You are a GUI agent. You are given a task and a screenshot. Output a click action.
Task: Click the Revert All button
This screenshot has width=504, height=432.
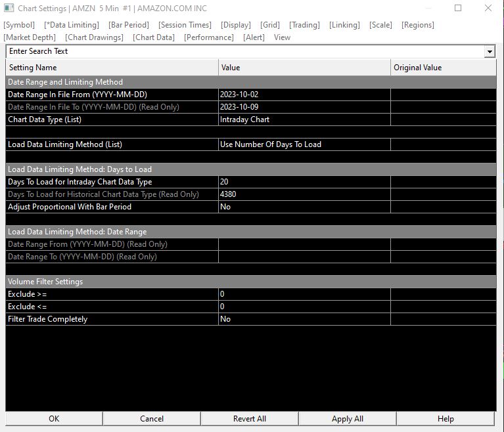(x=250, y=419)
